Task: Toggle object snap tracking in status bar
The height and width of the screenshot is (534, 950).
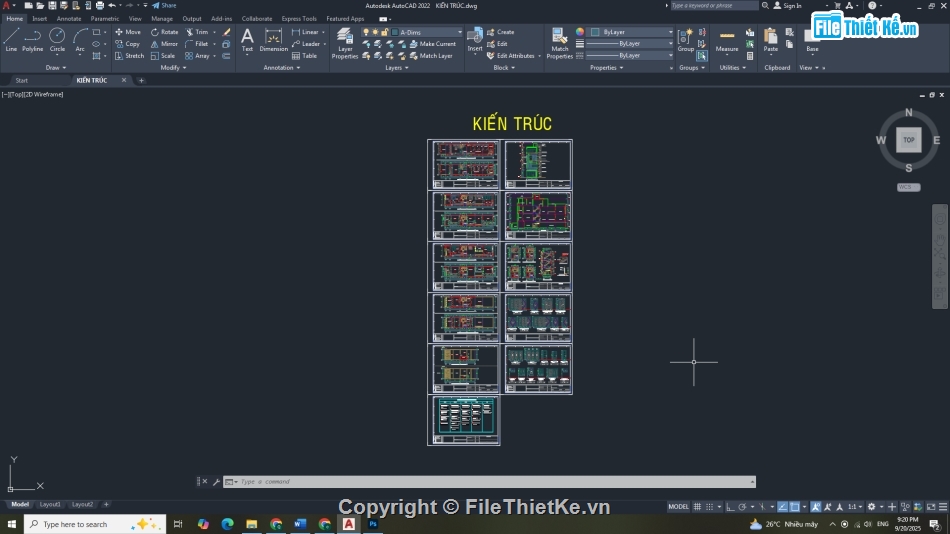Action: [783, 507]
